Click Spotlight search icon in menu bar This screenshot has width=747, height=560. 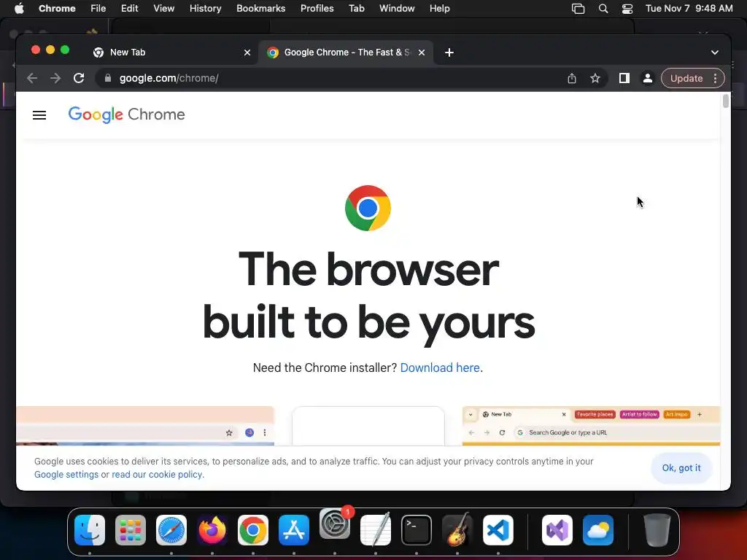(603, 9)
